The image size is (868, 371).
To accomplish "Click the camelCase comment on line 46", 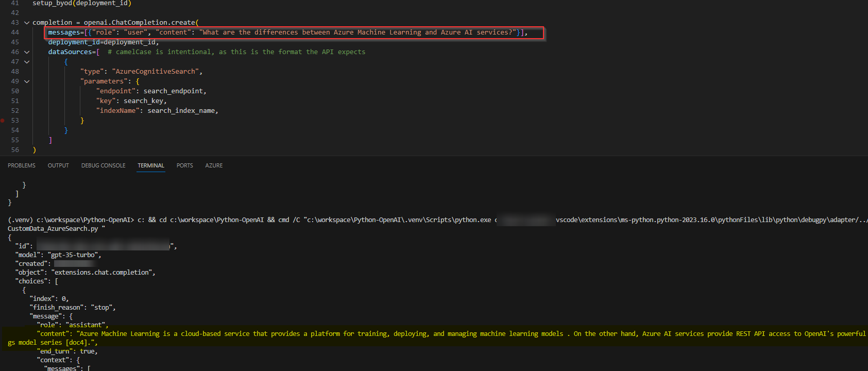I will coord(236,52).
